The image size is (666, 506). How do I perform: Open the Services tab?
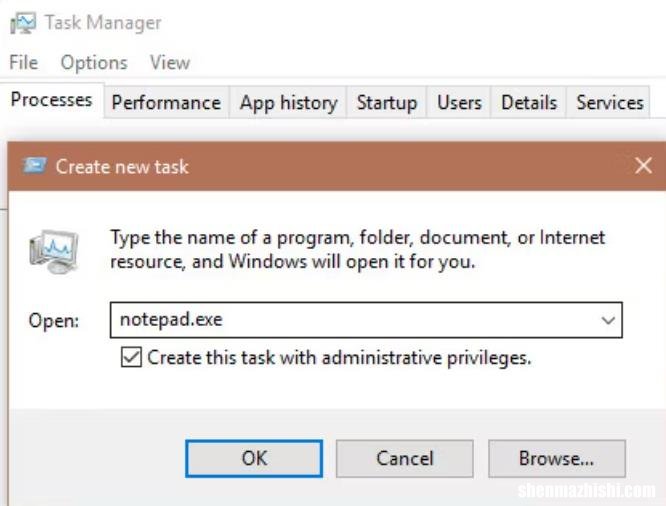609,102
